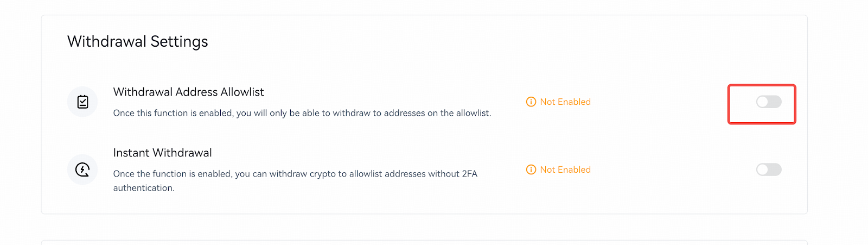Select the Withdrawal Address Allowlist title

pyautogui.click(x=188, y=92)
